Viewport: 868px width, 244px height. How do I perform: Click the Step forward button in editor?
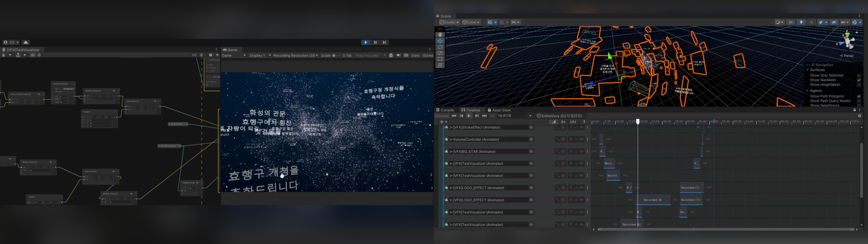coord(384,42)
